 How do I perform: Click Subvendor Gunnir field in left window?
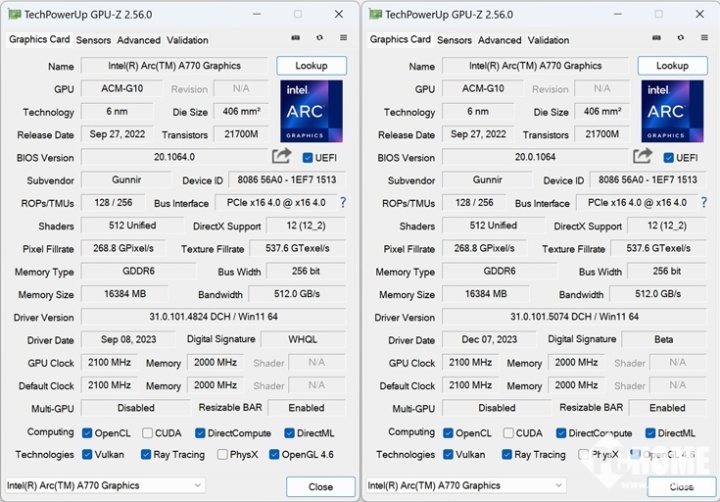point(126,180)
